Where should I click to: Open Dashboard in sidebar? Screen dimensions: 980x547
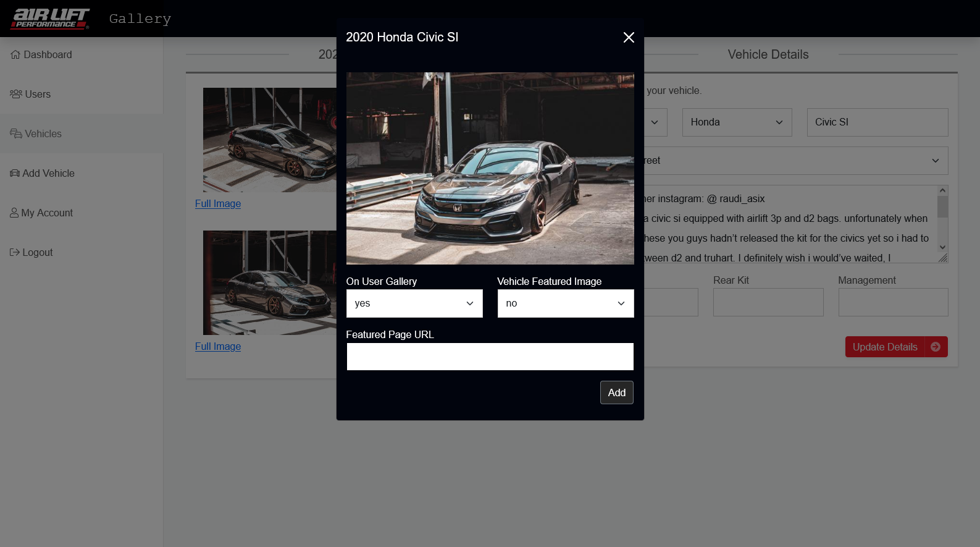[82, 54]
